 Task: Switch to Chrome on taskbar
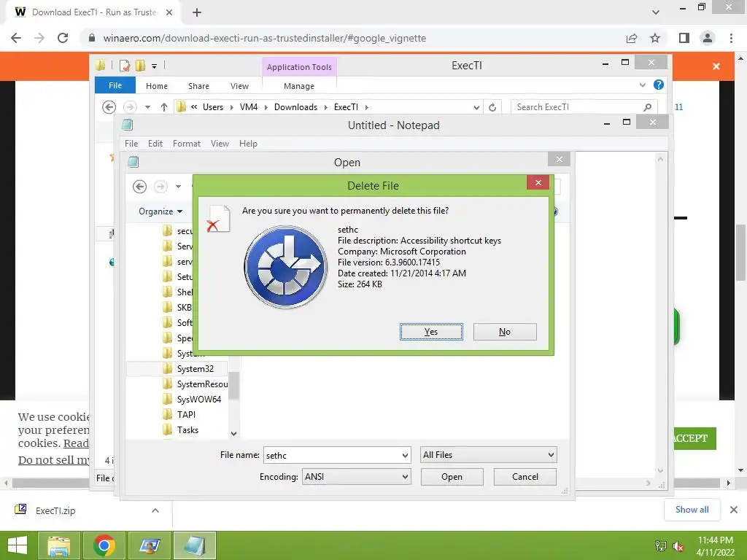click(104, 545)
